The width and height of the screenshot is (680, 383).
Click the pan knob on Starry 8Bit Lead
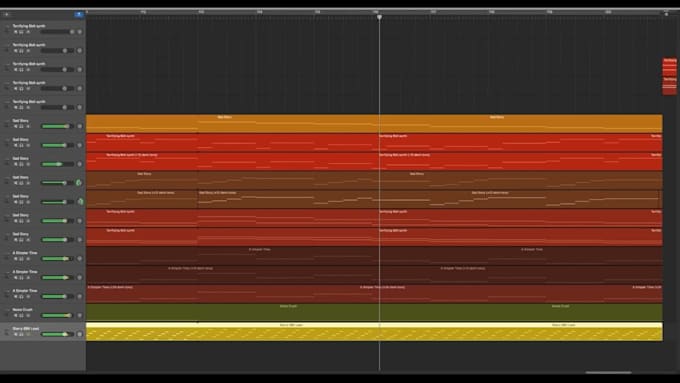(79, 334)
